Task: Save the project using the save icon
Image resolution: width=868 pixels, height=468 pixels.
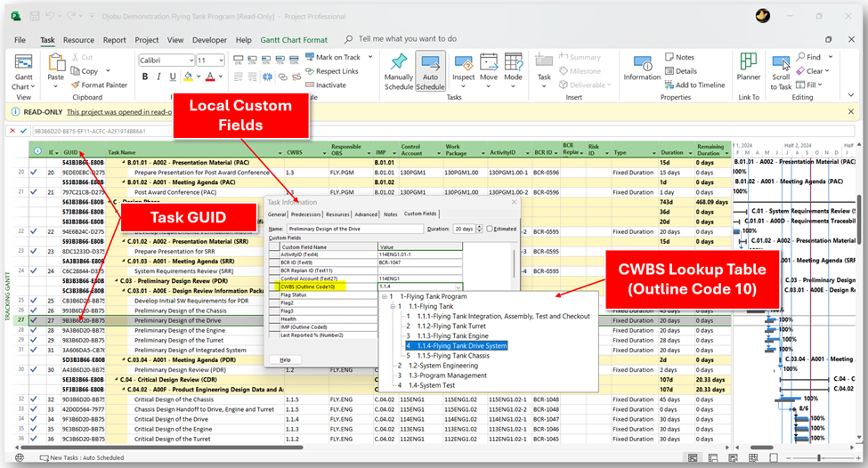Action: 35,16
